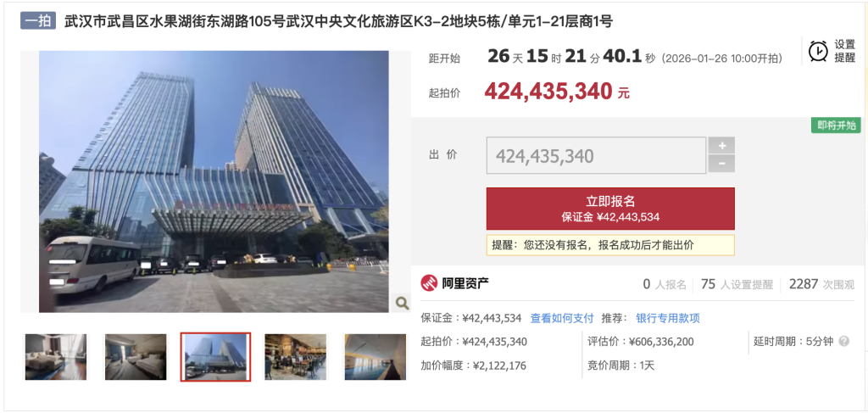
Task: Open the auction title text
Action: tap(339, 21)
